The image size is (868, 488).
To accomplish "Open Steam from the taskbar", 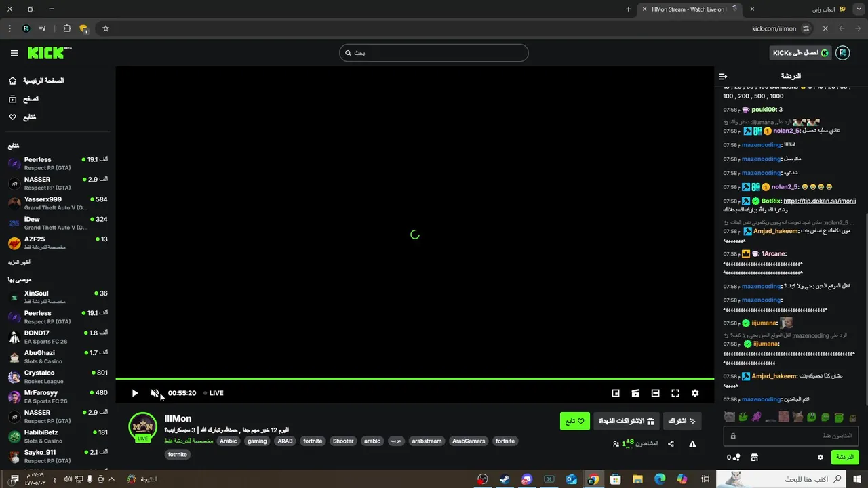I will (505, 479).
